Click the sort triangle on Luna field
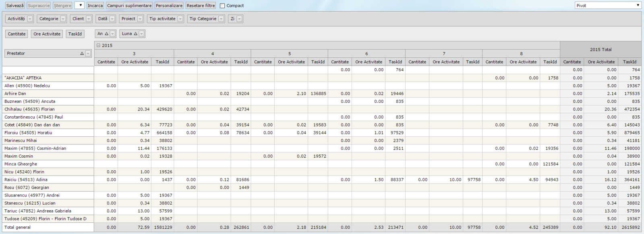644x234 pixels. pos(135,34)
